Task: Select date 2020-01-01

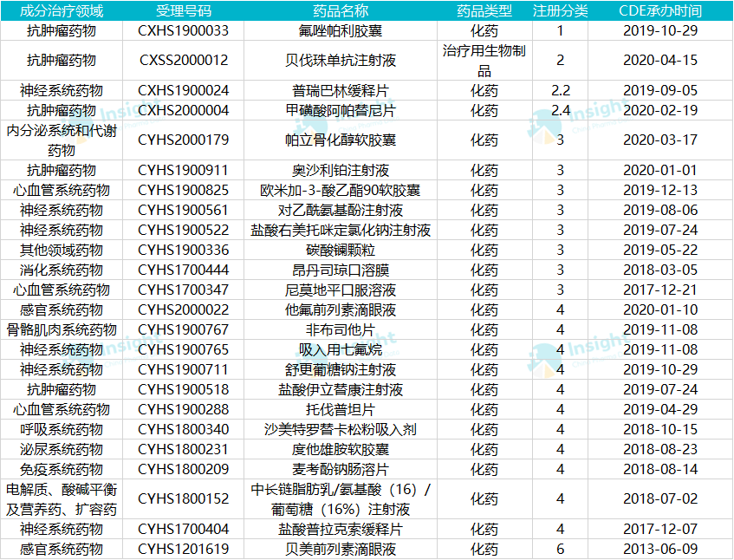Action: tap(660, 171)
